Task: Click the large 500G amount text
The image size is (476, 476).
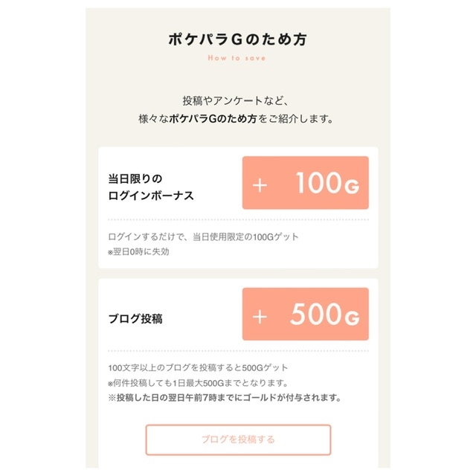Action: pos(324,315)
